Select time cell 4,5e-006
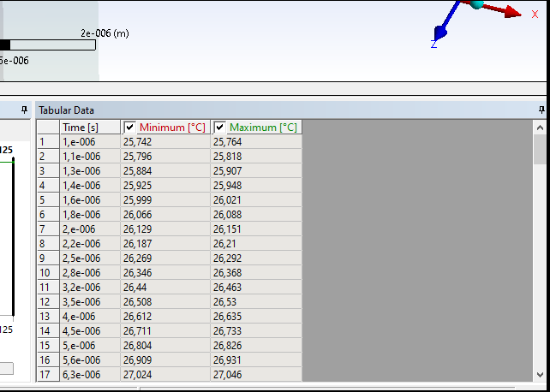Image resolution: width=550 pixels, height=392 pixels. point(90,331)
